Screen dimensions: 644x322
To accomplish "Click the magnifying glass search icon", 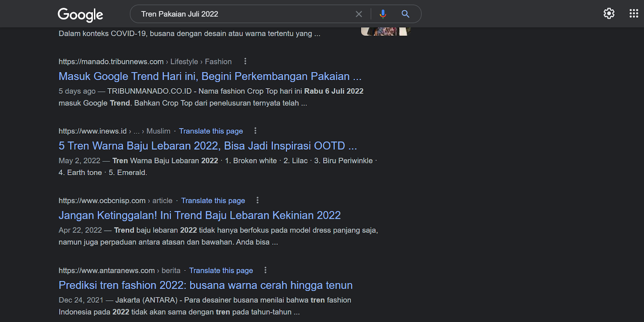I will point(405,14).
